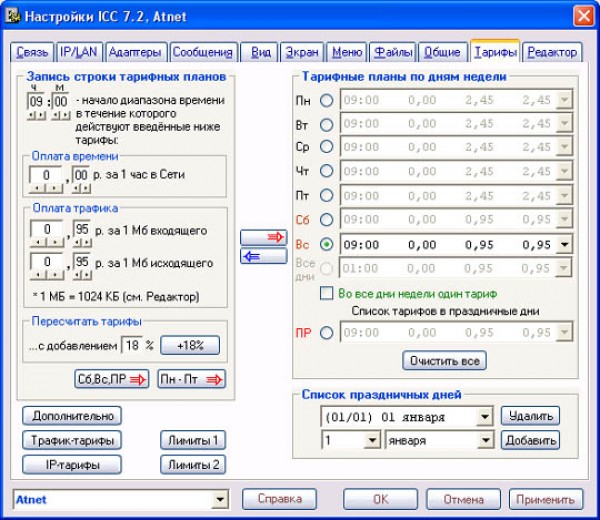Click the 'Трафик-тарифы' button

coord(71,440)
